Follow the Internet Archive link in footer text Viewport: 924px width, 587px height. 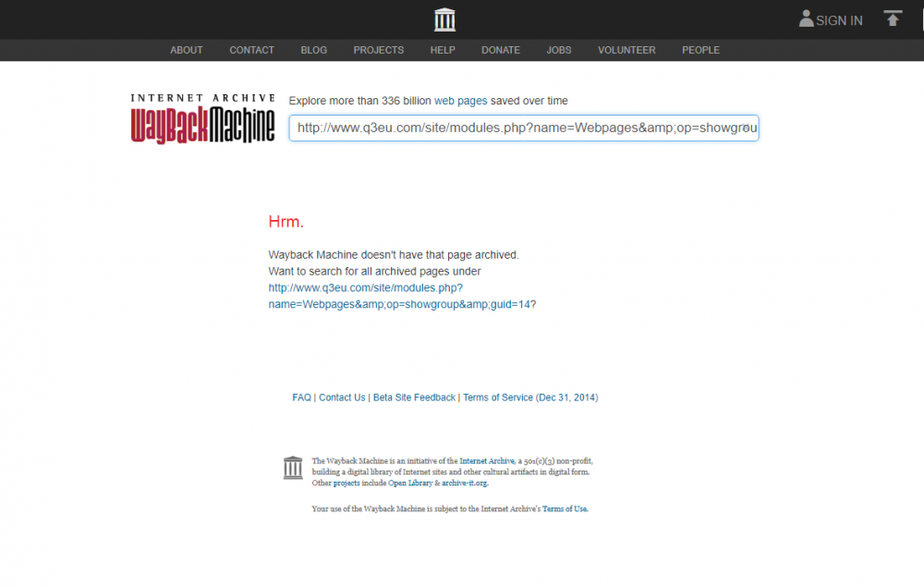(487, 461)
